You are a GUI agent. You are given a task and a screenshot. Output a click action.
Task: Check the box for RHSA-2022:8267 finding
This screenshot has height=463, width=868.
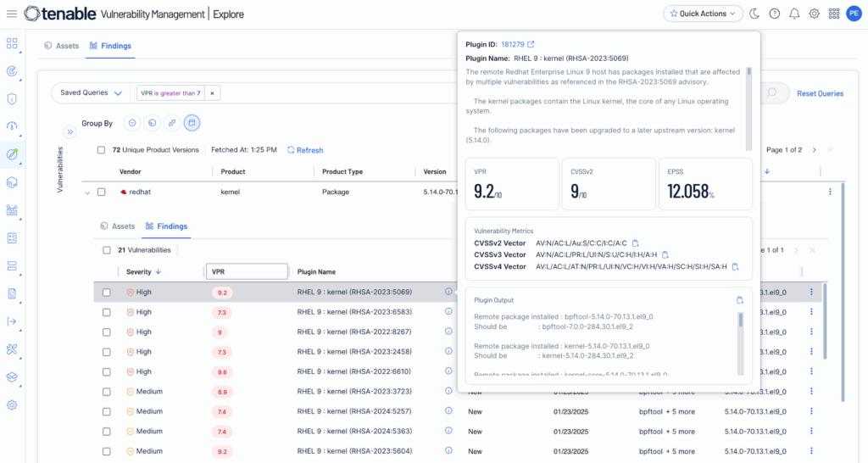[x=106, y=332]
